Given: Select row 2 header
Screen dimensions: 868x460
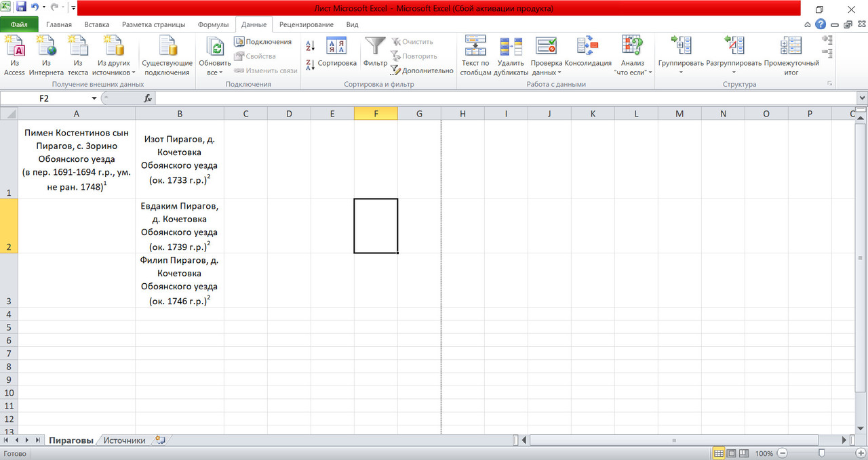Looking at the screenshot, I should (x=9, y=226).
